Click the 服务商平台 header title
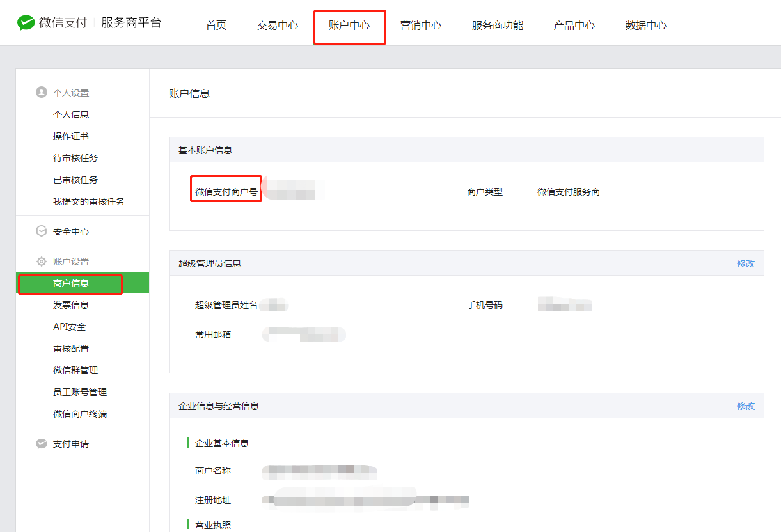The height and width of the screenshot is (532, 781). coord(132,23)
